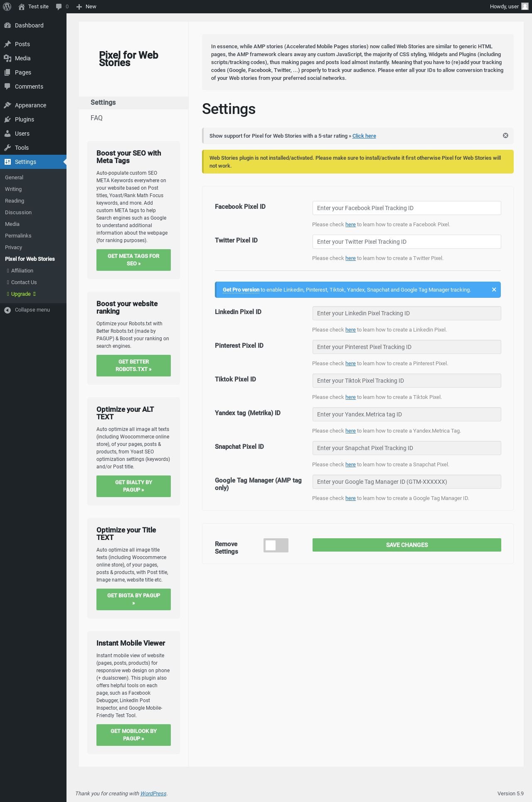Click the Settings sliders icon

click(7, 162)
